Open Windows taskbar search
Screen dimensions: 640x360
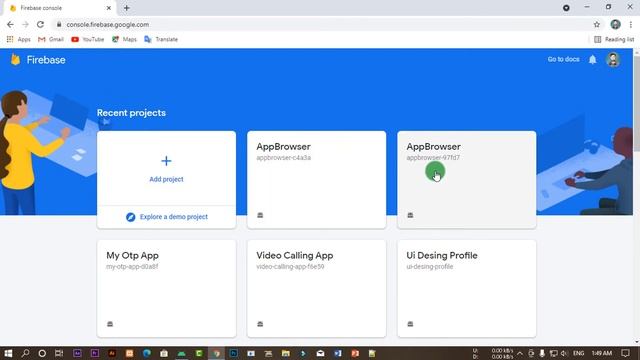25,353
